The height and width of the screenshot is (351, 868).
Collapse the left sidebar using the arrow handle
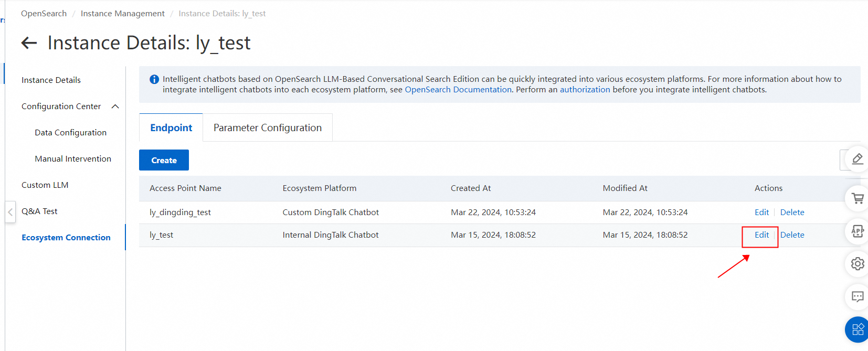point(10,212)
